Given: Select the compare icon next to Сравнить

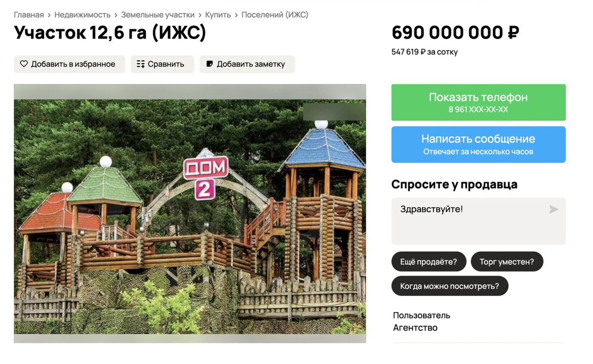Looking at the screenshot, I should pos(140,64).
